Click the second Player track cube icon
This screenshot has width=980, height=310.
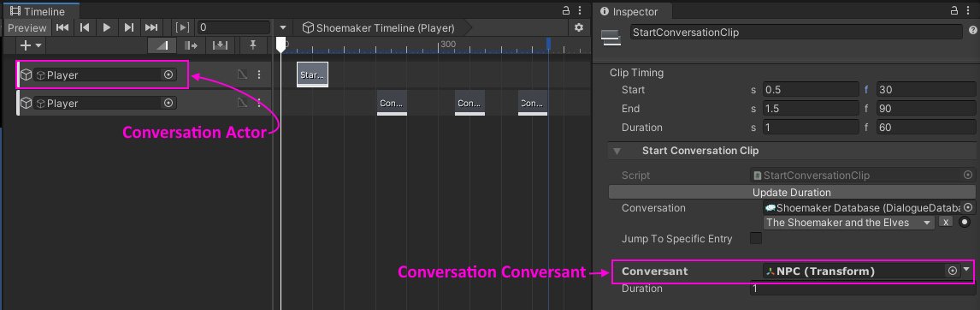point(27,103)
